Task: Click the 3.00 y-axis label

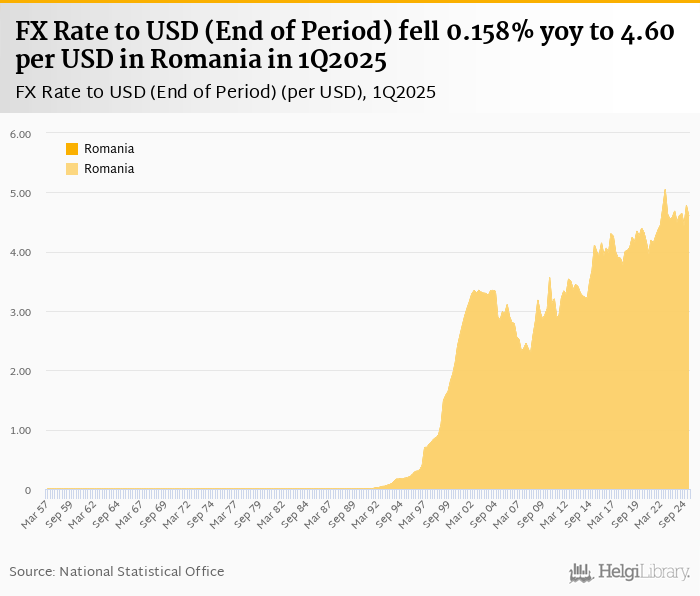Action: (x=20, y=312)
